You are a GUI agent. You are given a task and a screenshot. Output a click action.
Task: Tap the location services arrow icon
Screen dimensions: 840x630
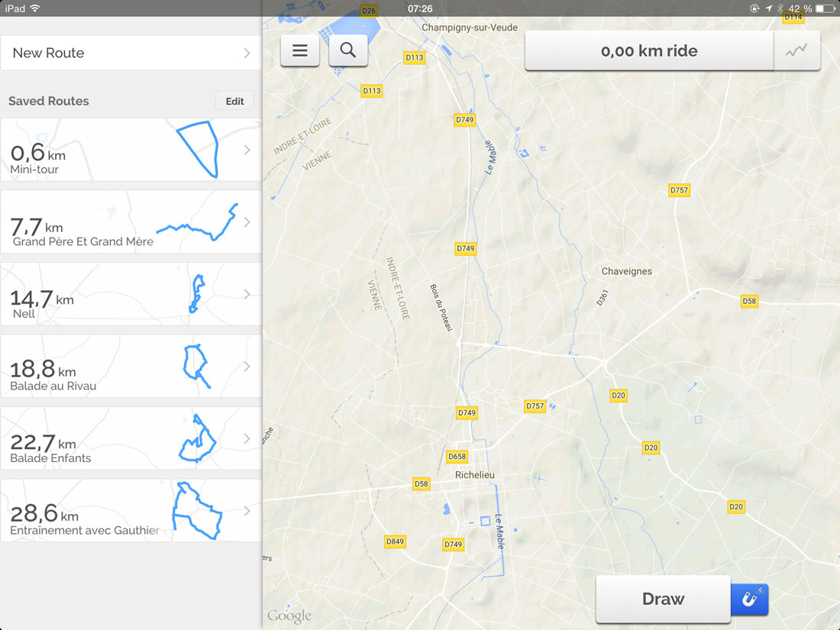(x=768, y=8)
